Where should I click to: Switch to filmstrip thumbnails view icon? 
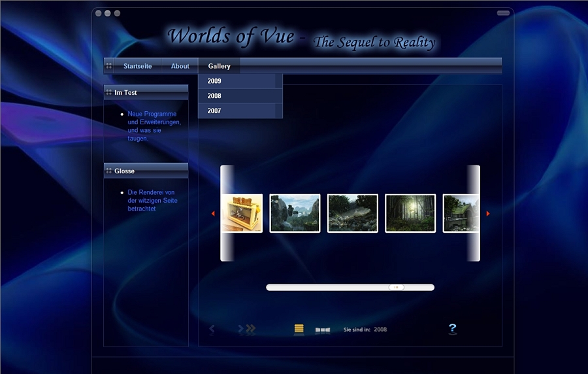(323, 330)
